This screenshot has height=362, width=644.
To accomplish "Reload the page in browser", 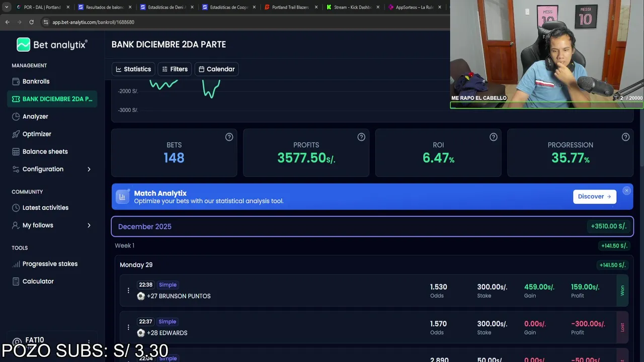I will tap(31, 22).
